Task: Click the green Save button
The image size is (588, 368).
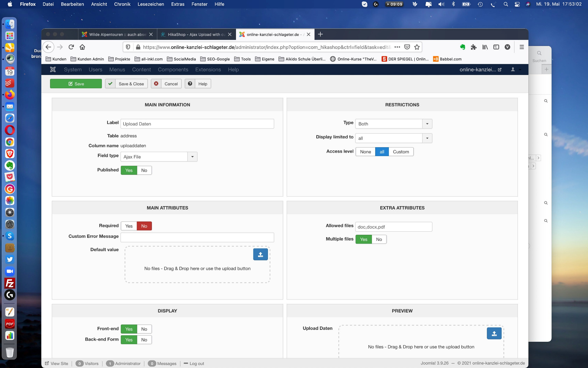Action: coord(76,84)
